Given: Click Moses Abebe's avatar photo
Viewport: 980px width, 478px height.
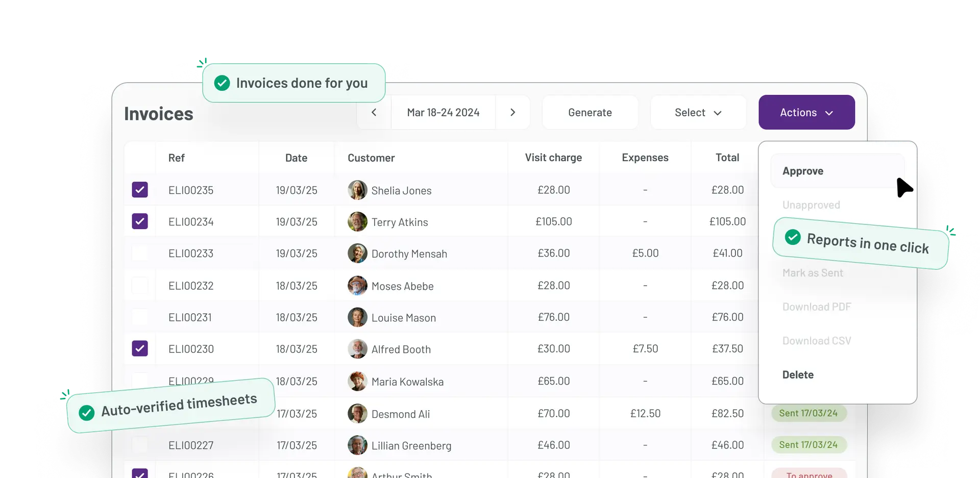Looking at the screenshot, I should 357,286.
